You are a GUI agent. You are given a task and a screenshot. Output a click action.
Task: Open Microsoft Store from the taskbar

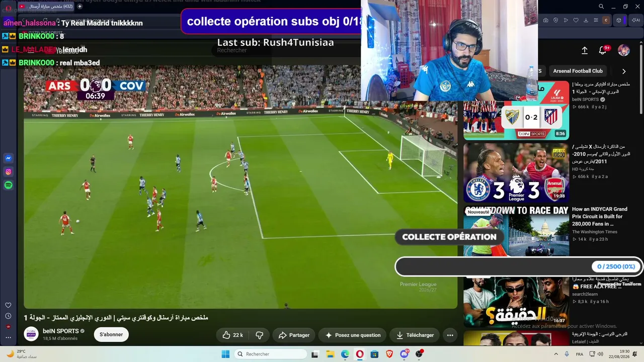point(374,354)
